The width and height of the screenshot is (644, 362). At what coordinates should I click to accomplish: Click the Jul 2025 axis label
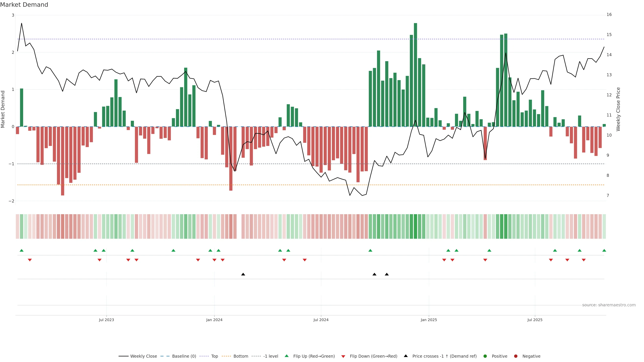[x=535, y=320]
